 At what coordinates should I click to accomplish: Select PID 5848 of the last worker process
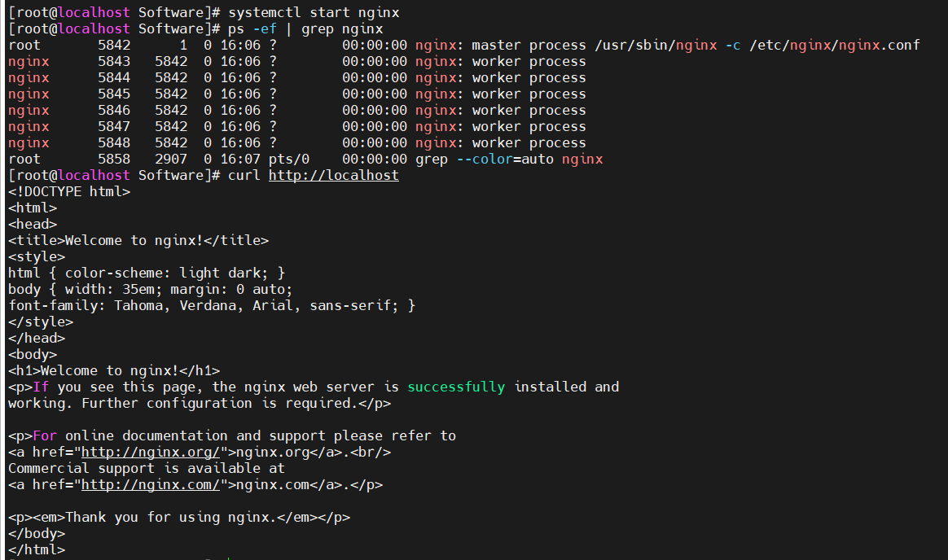point(114,142)
